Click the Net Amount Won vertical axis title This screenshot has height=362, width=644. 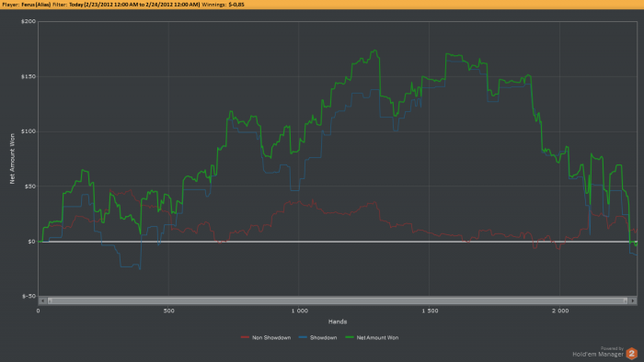(x=12, y=159)
